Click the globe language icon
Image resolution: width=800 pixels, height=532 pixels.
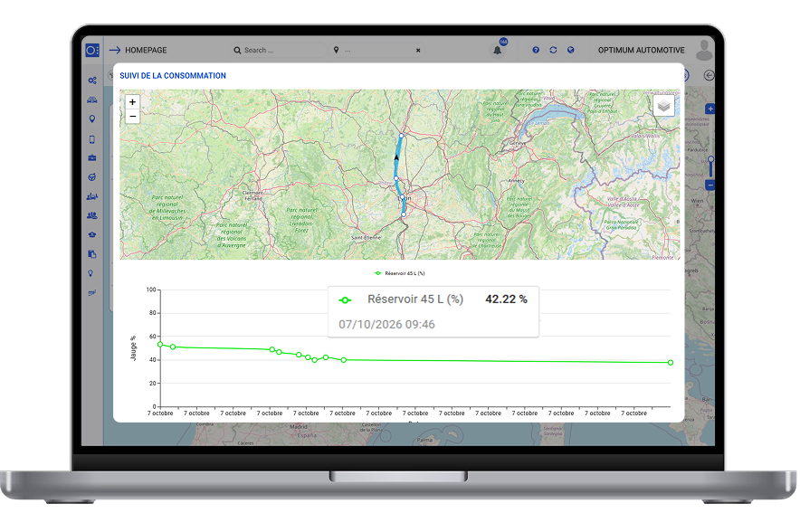click(570, 50)
